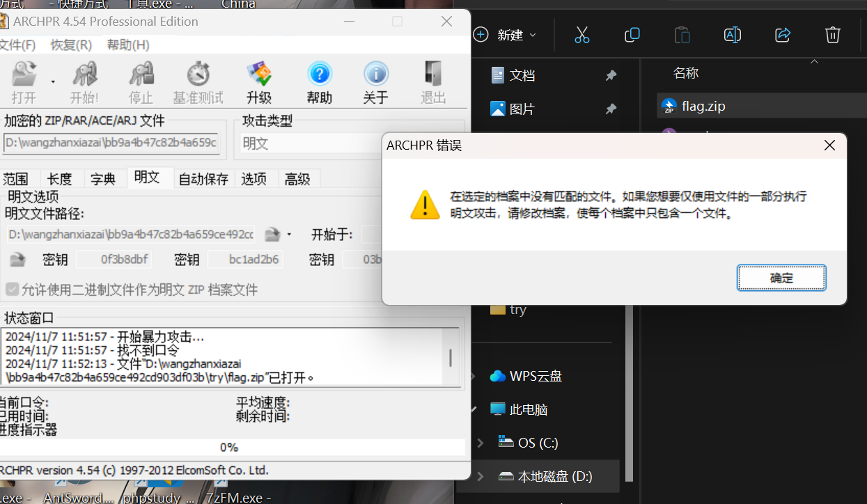Select 图片 in Explorer quick access

coord(522,109)
